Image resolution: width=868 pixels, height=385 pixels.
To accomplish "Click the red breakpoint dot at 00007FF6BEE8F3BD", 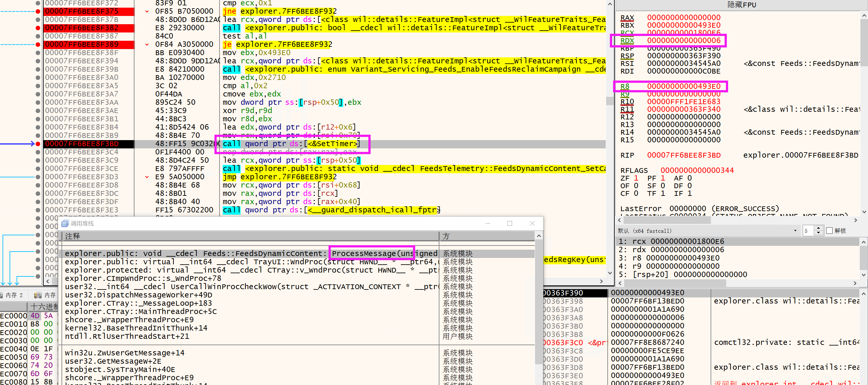I will (x=38, y=144).
